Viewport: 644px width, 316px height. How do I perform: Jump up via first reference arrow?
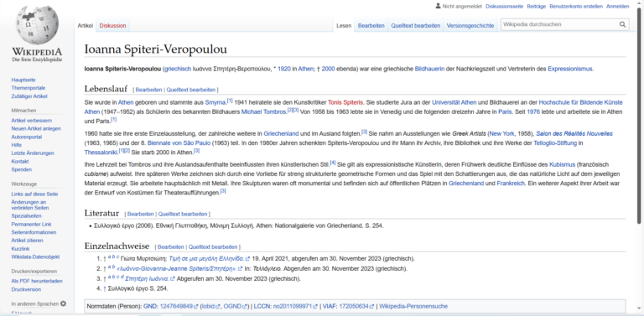[104, 259]
